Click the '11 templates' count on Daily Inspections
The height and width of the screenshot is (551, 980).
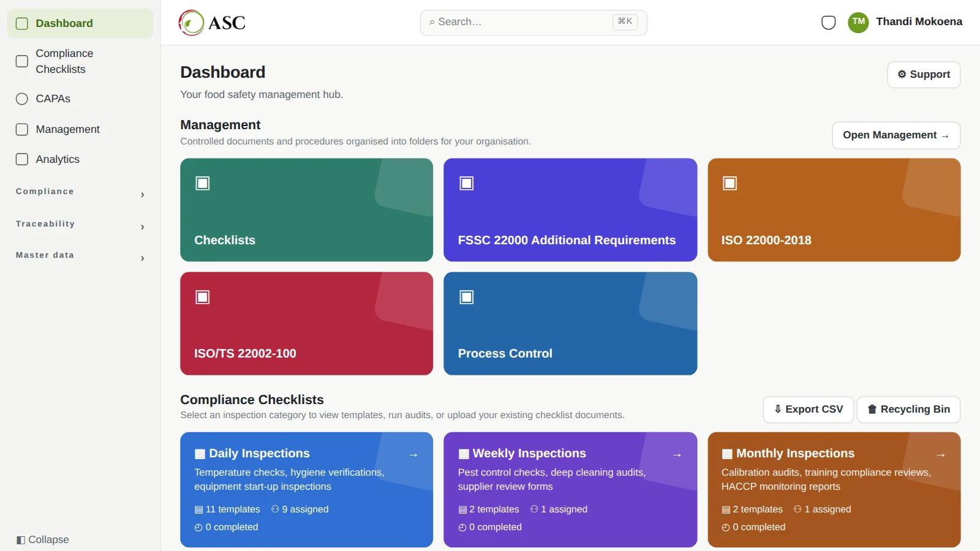pyautogui.click(x=227, y=509)
